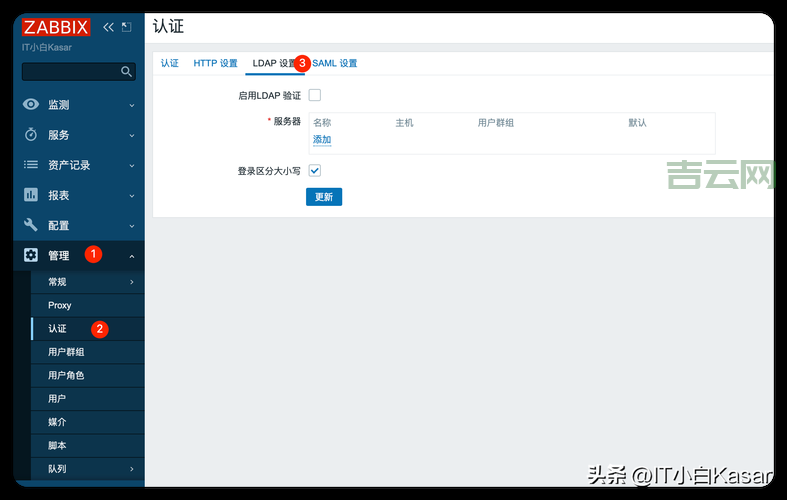Click the 默认 column header
This screenshot has width=787, height=500.
(637, 122)
